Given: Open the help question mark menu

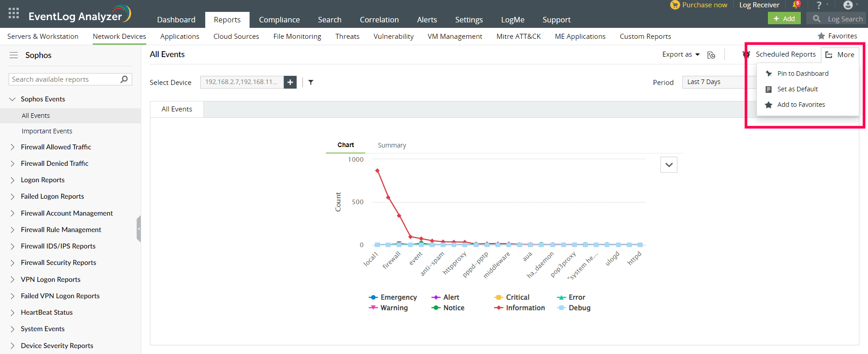Looking at the screenshot, I should (819, 5).
